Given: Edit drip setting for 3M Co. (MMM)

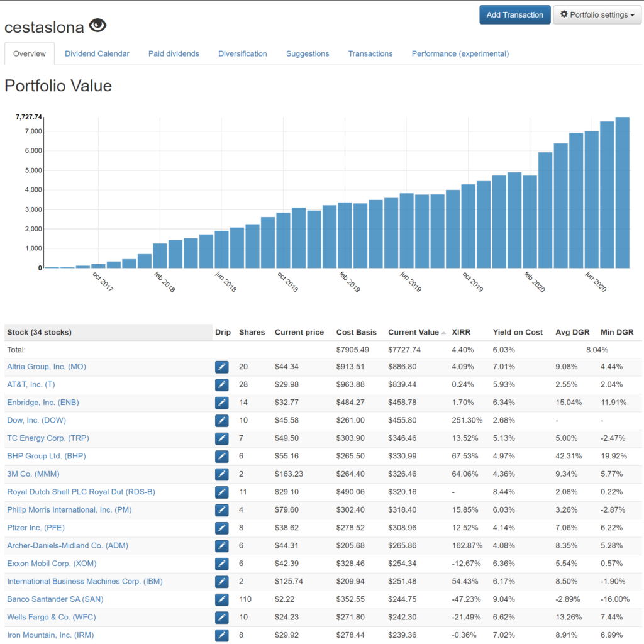Looking at the screenshot, I should (222, 474).
